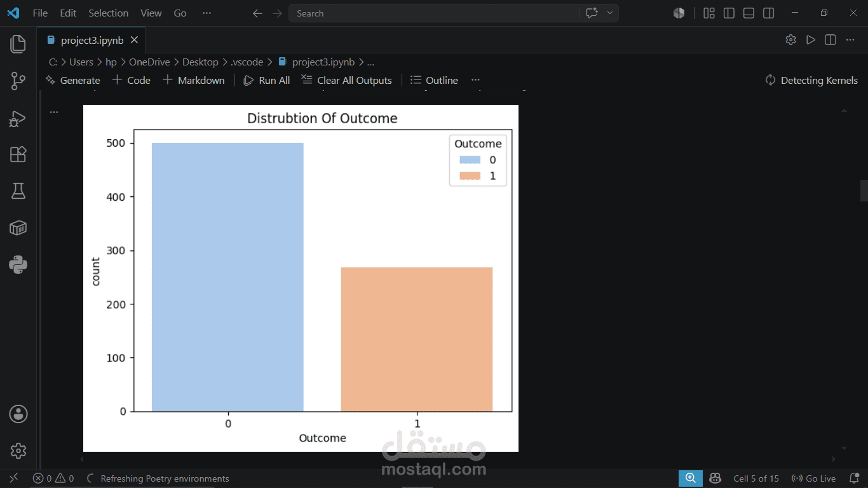Open the Selection menu
The height and width of the screenshot is (488, 868).
click(x=108, y=13)
